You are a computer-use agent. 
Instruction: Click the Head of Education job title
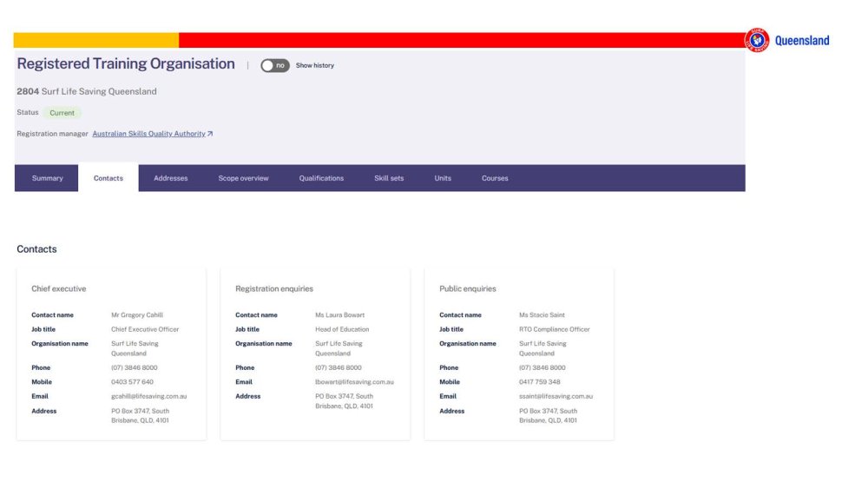[342, 329]
